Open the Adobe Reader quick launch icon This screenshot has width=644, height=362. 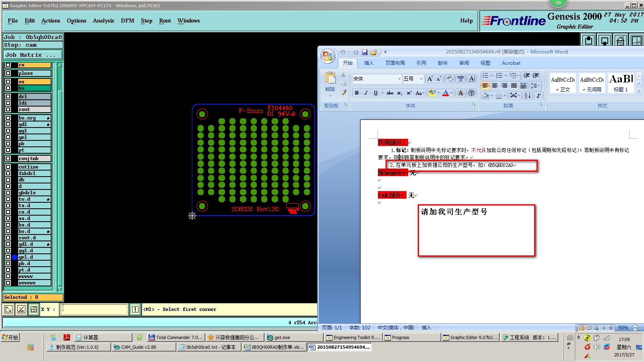pyautogui.click(x=67, y=337)
